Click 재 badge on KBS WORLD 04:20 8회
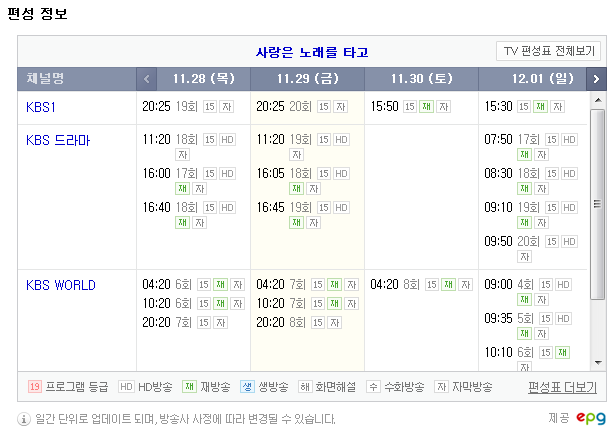This screenshot has width=614, height=433. point(448,284)
